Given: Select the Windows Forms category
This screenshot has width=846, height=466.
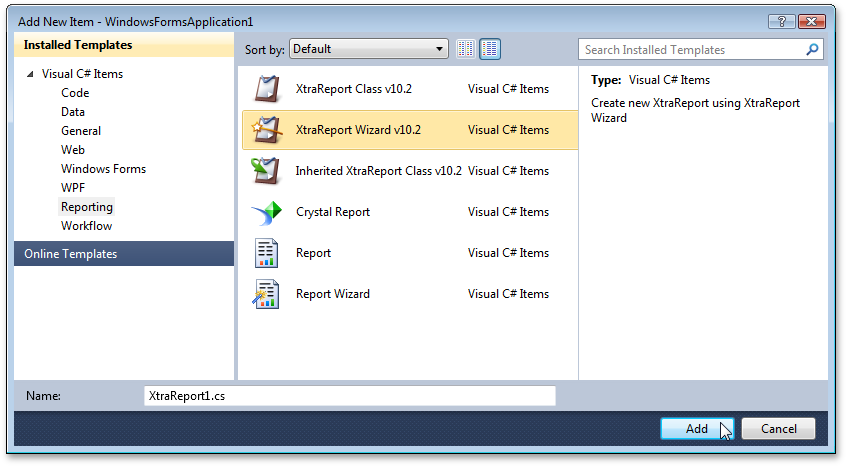Looking at the screenshot, I should [104, 169].
